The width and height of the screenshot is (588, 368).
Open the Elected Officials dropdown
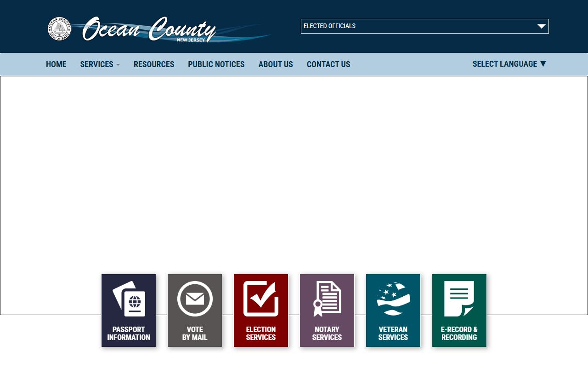[425, 26]
